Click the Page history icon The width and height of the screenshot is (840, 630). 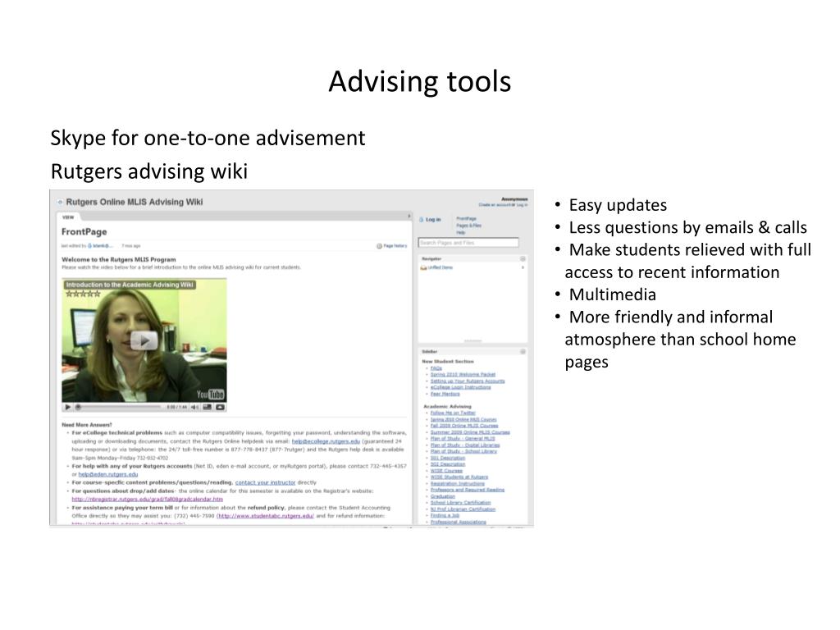[379, 246]
